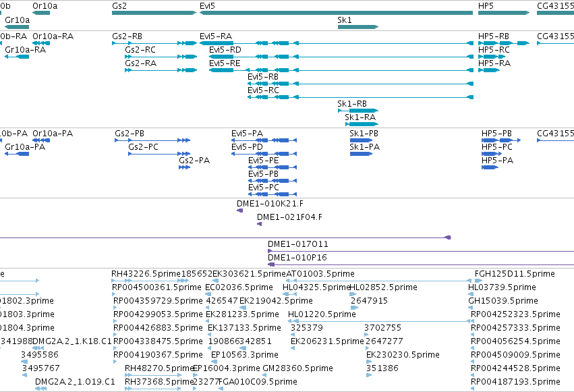Screen dimensions: 574x392
Task: Click EST label HL02852.5prime
Action: [384, 287]
